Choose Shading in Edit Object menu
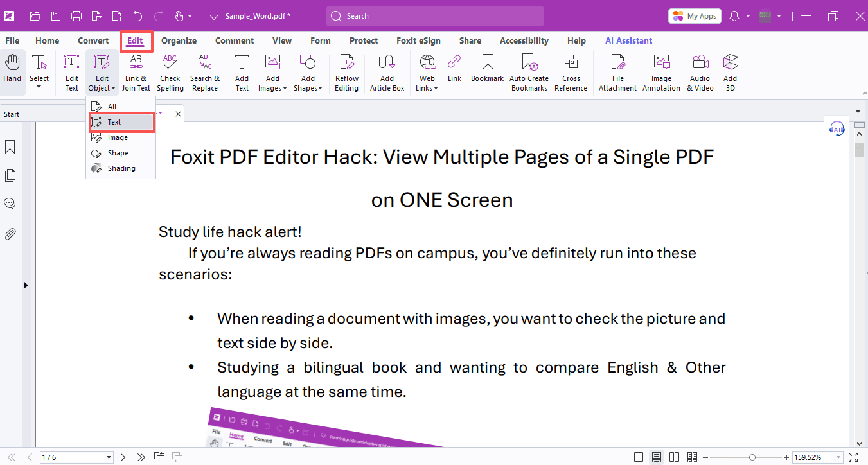 (x=121, y=168)
